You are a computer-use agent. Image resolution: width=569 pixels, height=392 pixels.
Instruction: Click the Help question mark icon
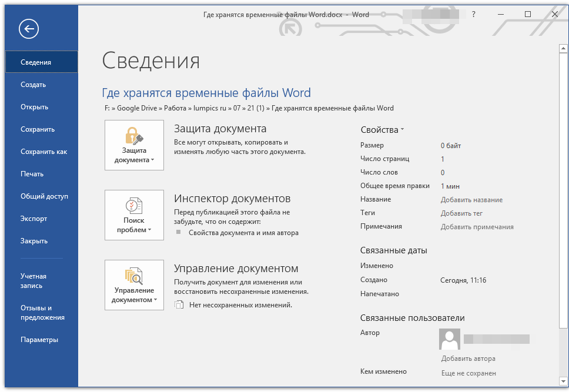coord(474,15)
